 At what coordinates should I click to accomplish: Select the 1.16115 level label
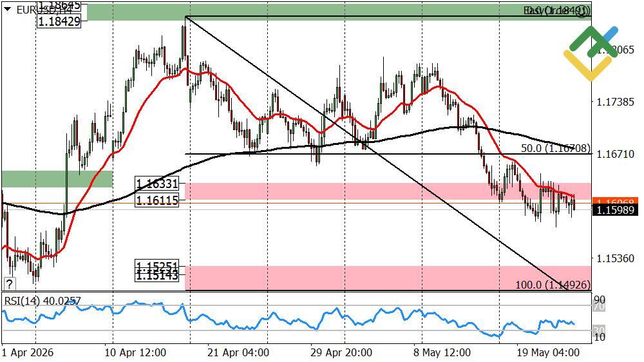tap(157, 200)
